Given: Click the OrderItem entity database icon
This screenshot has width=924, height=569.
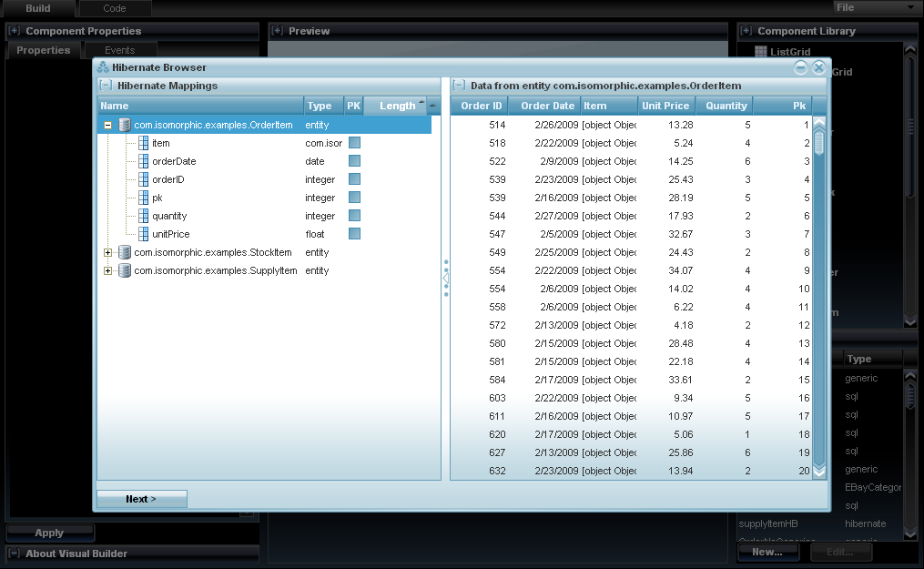Looking at the screenshot, I should point(125,125).
